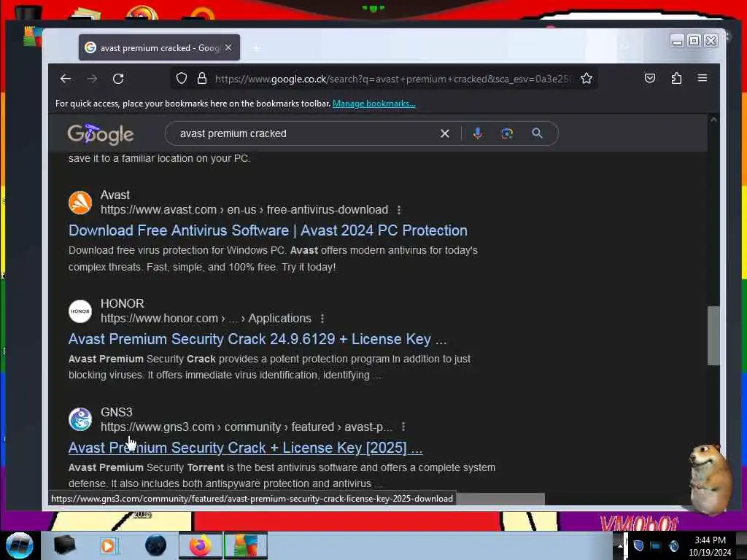
Task: Click the HONOR site favicon
Action: click(80, 311)
